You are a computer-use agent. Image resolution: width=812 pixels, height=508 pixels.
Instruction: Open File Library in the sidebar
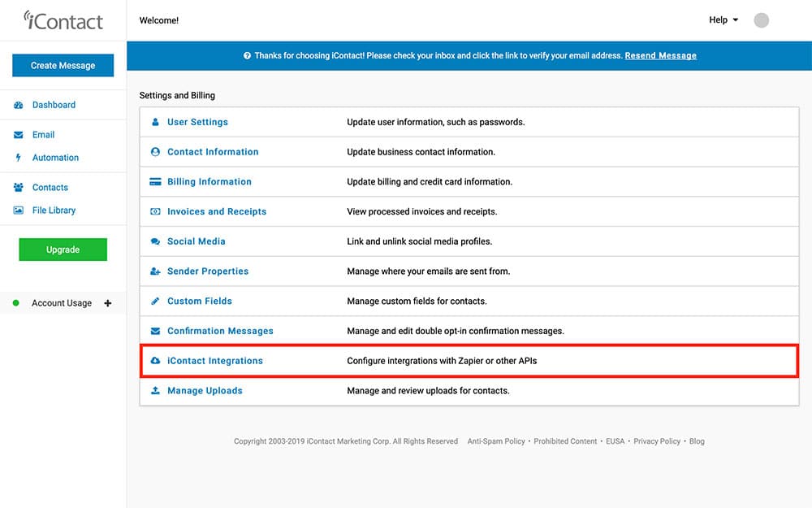coord(54,210)
